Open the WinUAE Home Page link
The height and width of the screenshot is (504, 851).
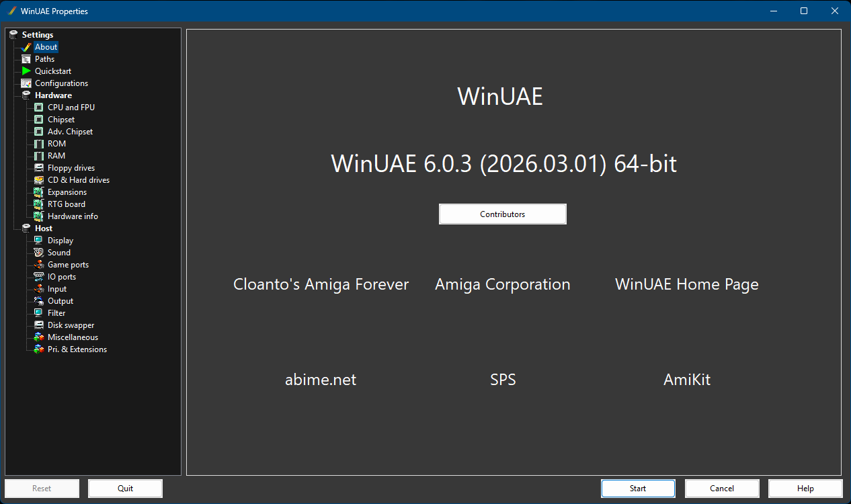tap(686, 284)
